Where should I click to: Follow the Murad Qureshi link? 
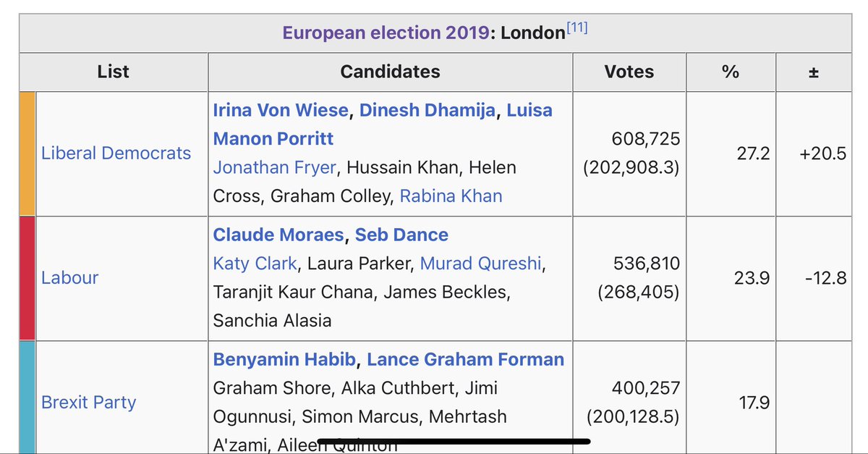[x=480, y=264]
